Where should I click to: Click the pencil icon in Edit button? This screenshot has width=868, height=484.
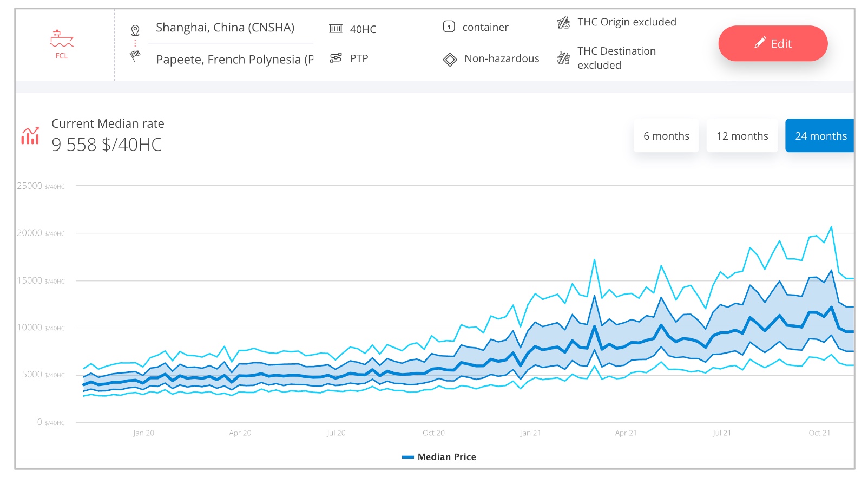coord(760,43)
